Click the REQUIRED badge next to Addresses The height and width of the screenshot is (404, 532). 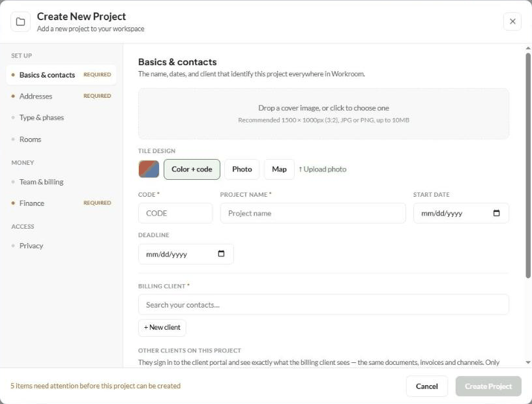coord(97,96)
